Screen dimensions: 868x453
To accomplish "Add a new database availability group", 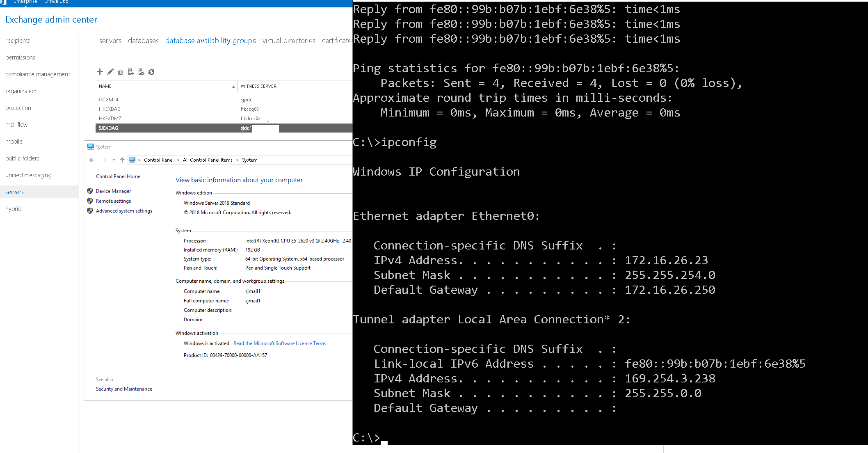I will [100, 72].
